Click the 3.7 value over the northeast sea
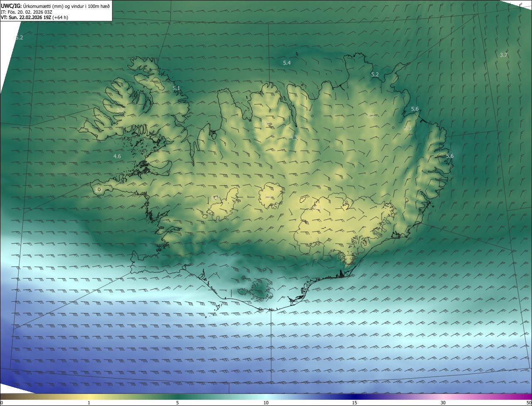 click(x=504, y=55)
